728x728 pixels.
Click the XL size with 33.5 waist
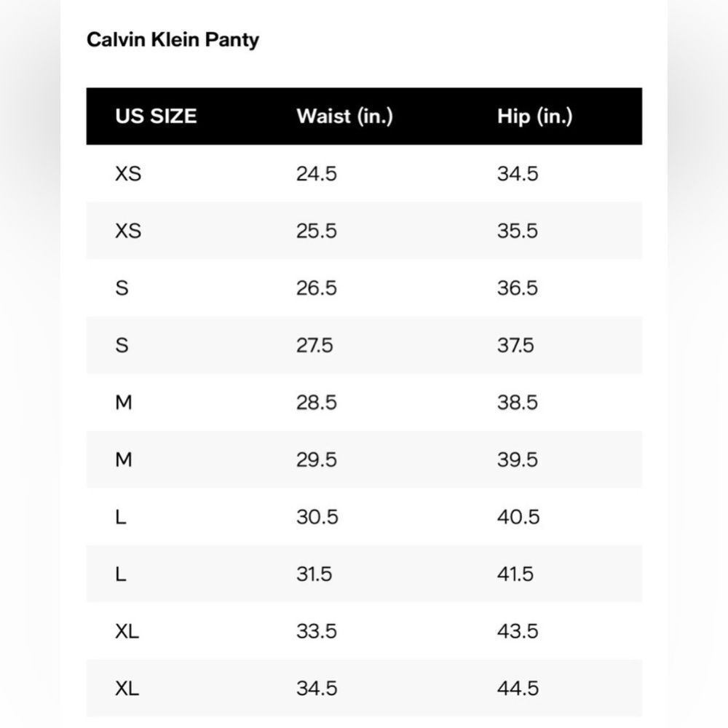127,631
